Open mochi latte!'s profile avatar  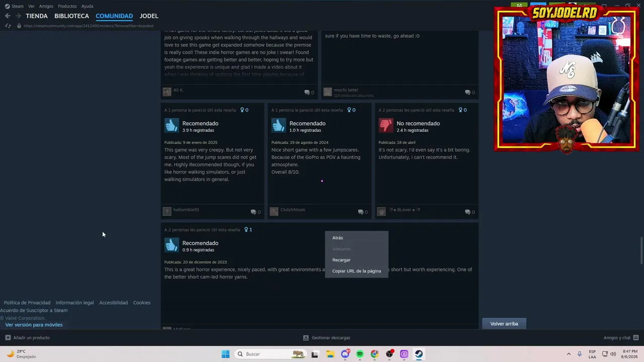pos(328,92)
